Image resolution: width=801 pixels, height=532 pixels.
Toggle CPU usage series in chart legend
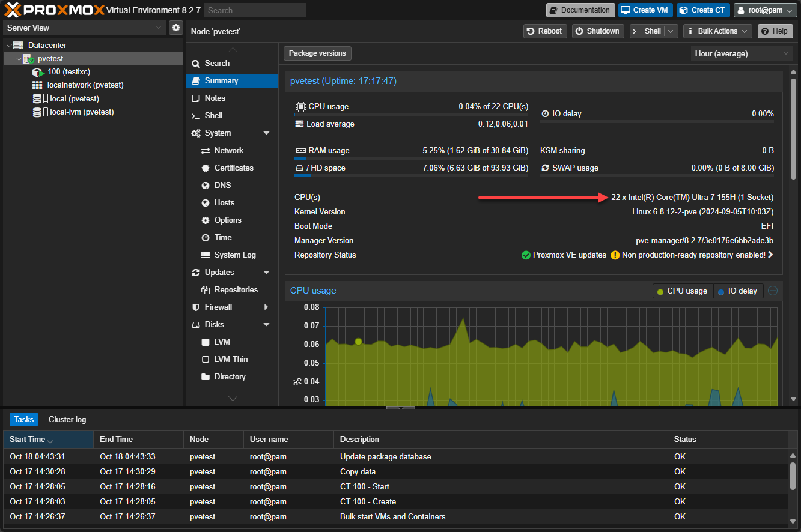click(682, 291)
